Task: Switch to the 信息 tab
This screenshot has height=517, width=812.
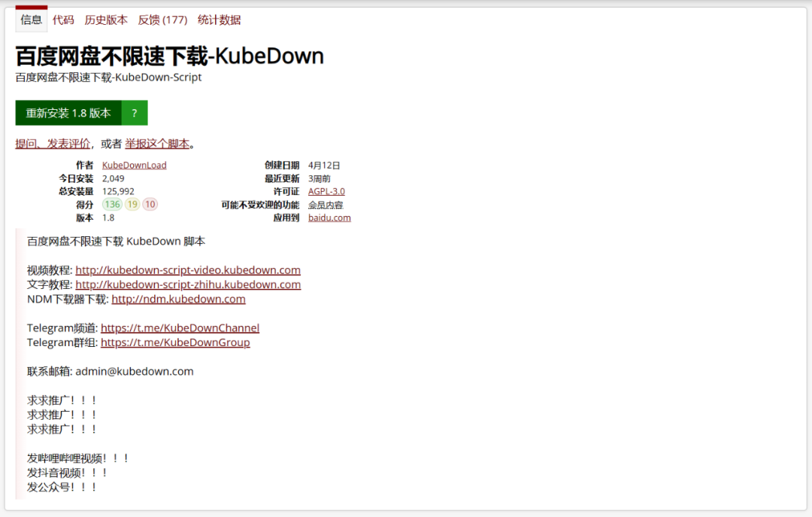Action: (31, 20)
